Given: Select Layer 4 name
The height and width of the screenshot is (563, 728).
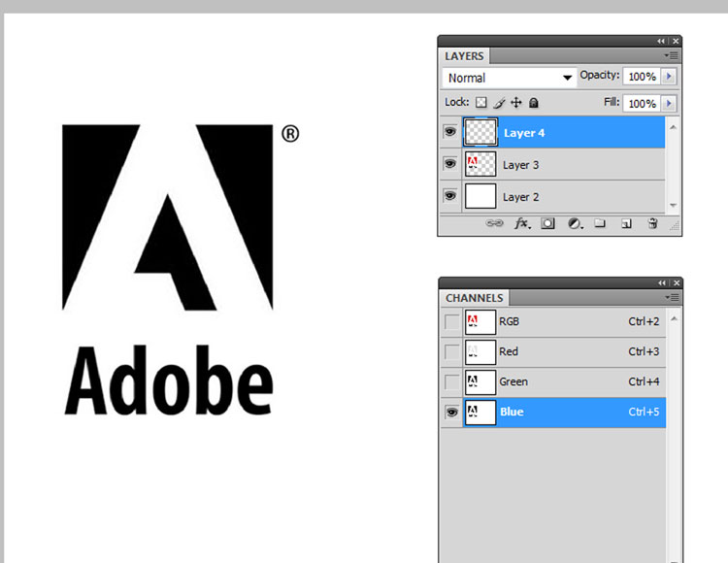Looking at the screenshot, I should (524, 133).
